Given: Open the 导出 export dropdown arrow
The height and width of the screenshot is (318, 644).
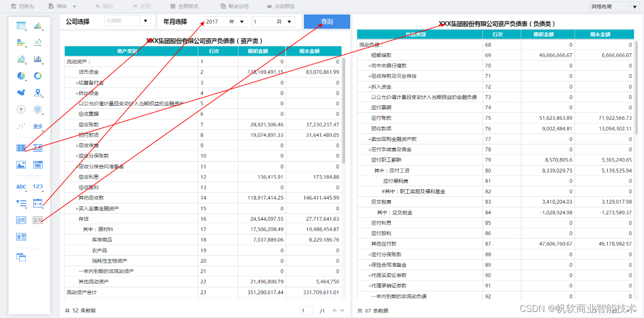Looking at the screenshot, I should point(74,7).
